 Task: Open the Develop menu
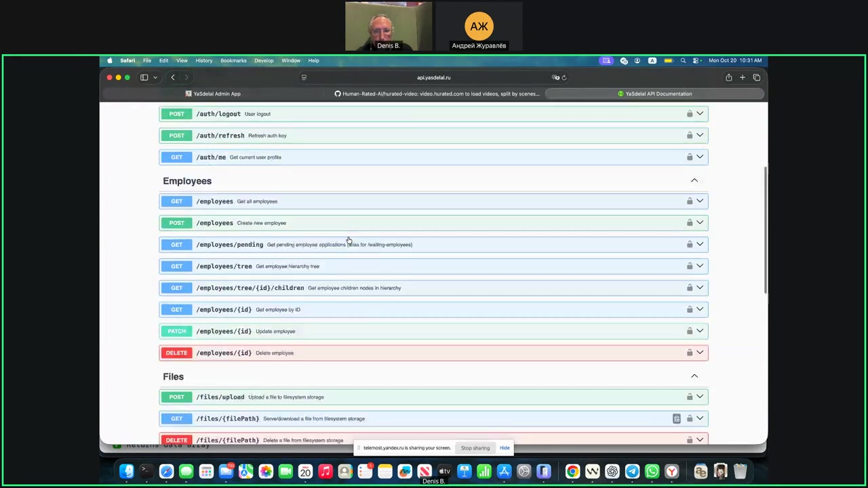point(264,60)
